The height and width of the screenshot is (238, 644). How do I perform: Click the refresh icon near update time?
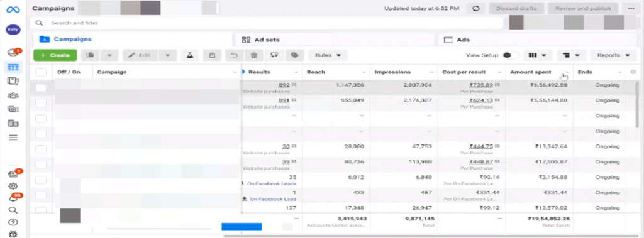click(476, 8)
